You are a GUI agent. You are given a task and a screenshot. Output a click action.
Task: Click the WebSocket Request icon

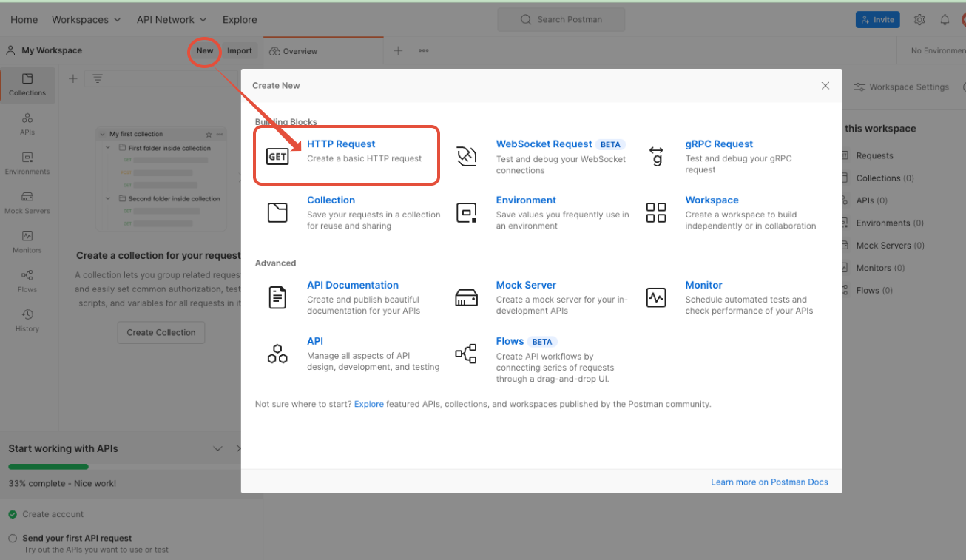[x=466, y=156]
